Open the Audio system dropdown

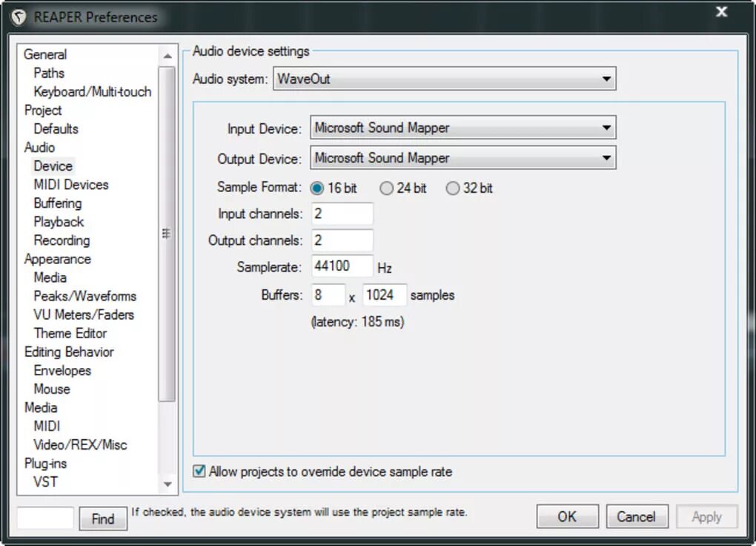444,79
